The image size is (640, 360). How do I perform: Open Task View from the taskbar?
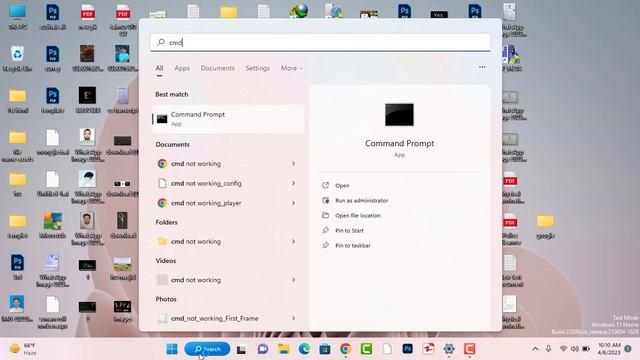(x=242, y=349)
